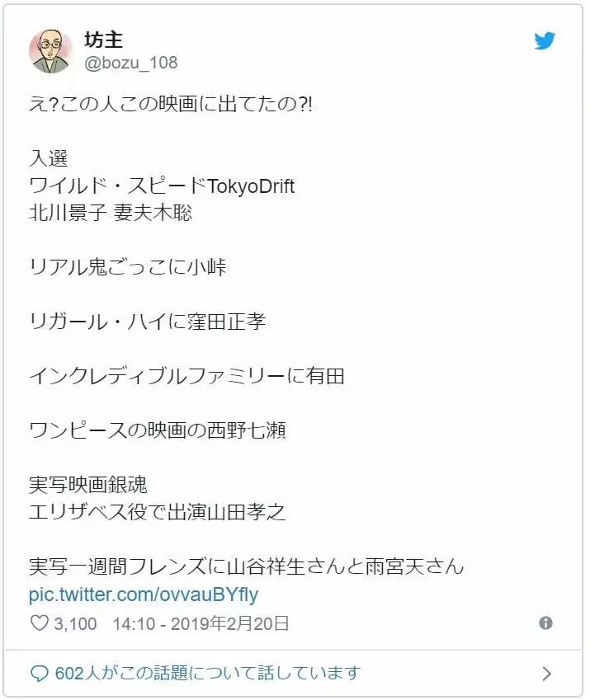Click the tweet's opening line え?この人この映画に出てたの?!
The width and height of the screenshot is (590, 700).
click(x=171, y=104)
